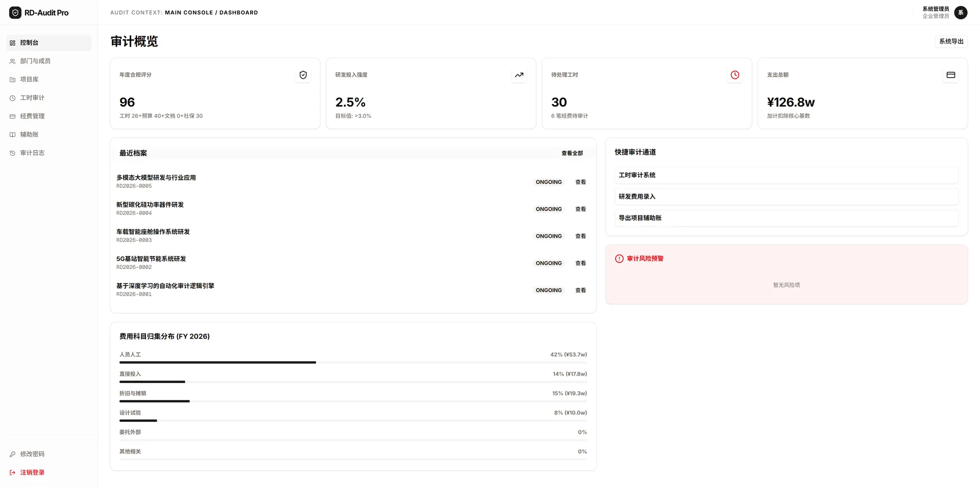Click the RD-Audit Pro shield logo
Image resolution: width=980 pixels, height=487 pixels.
point(15,12)
